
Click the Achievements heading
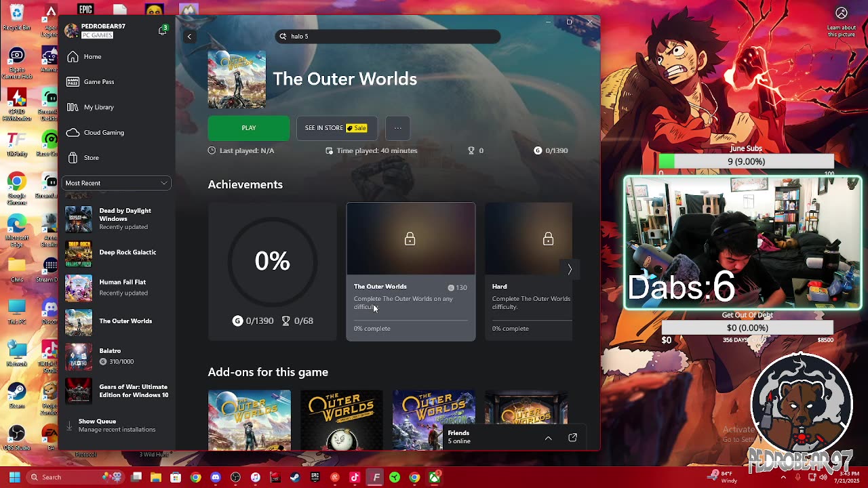click(245, 184)
